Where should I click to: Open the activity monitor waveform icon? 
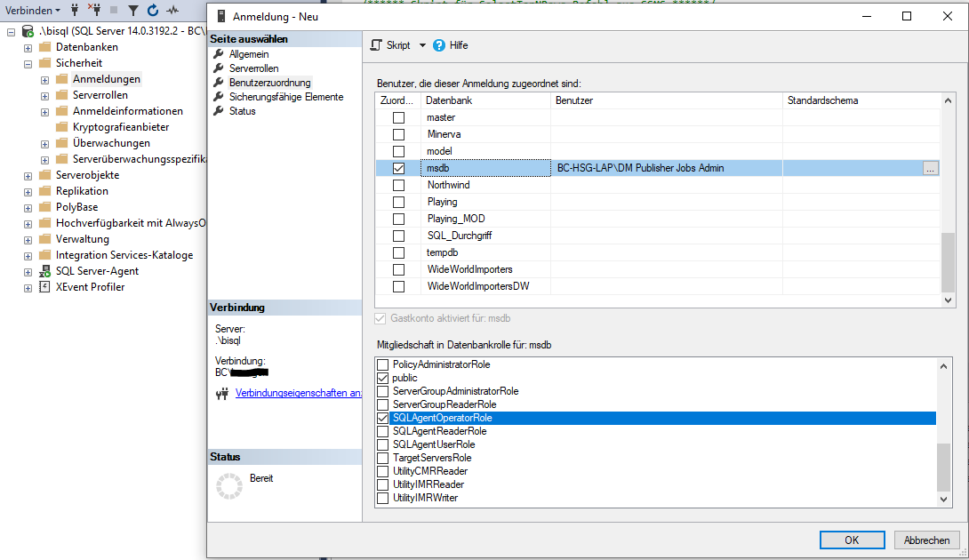point(173,11)
